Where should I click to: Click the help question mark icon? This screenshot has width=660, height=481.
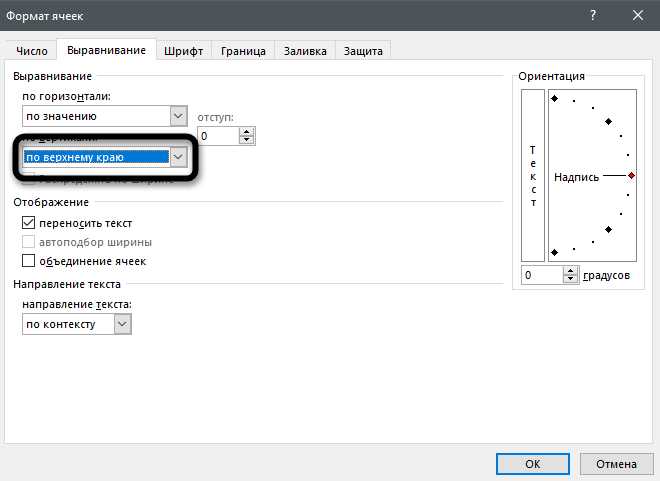click(x=593, y=15)
